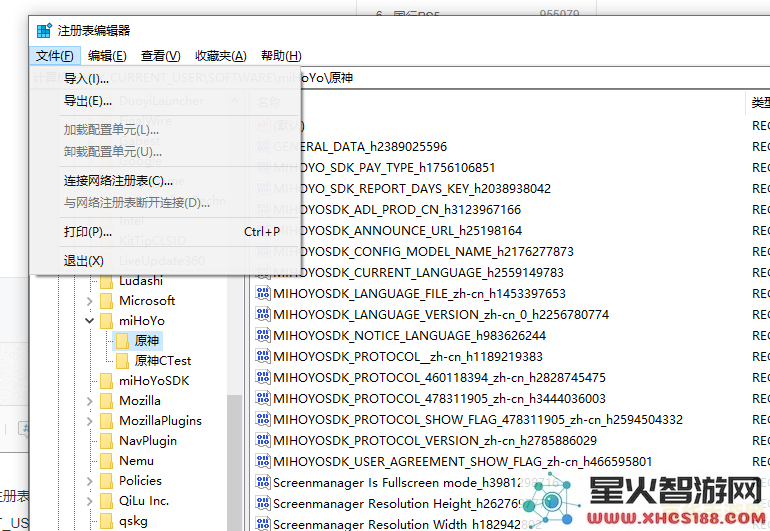
Task: Select the 原神 folder icon
Action: tap(122, 341)
